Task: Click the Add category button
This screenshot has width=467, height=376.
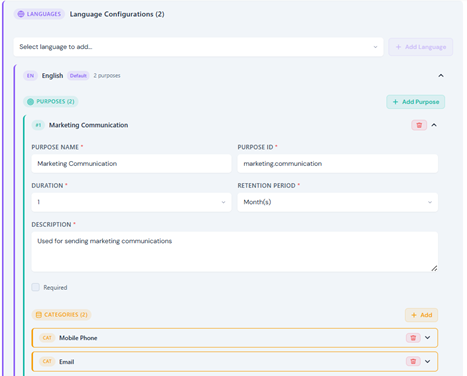Action: 421,315
